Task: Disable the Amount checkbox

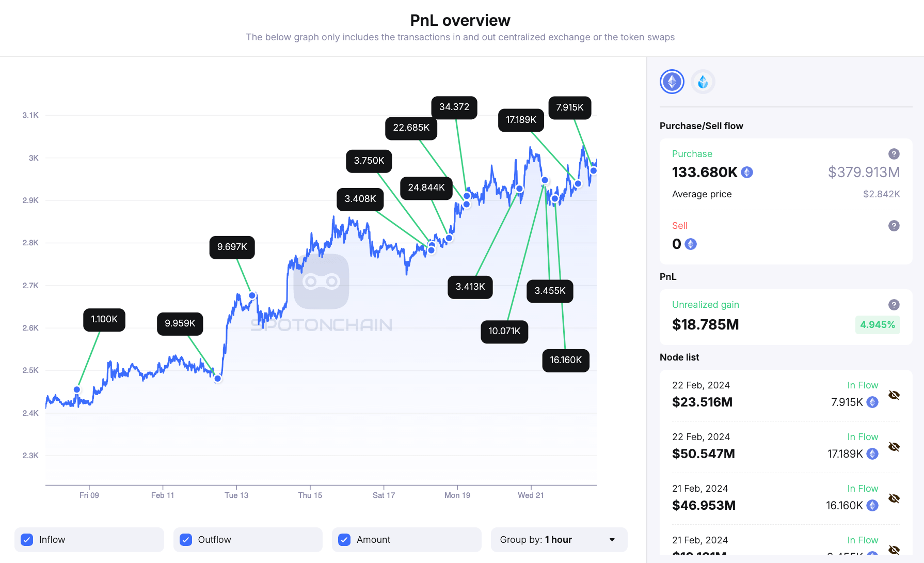Action: [344, 540]
